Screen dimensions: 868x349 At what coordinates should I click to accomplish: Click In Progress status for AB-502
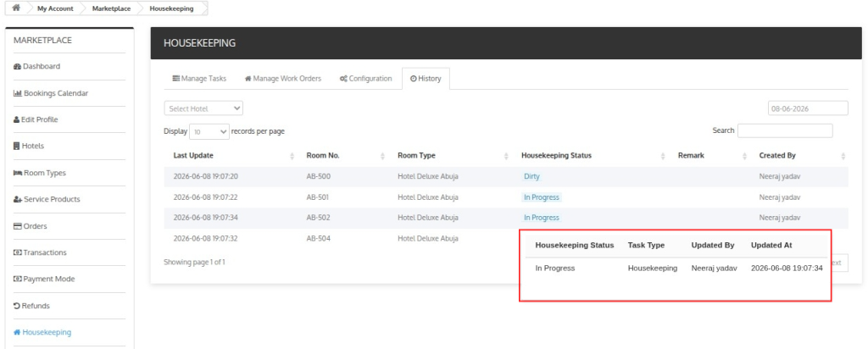[x=542, y=218]
